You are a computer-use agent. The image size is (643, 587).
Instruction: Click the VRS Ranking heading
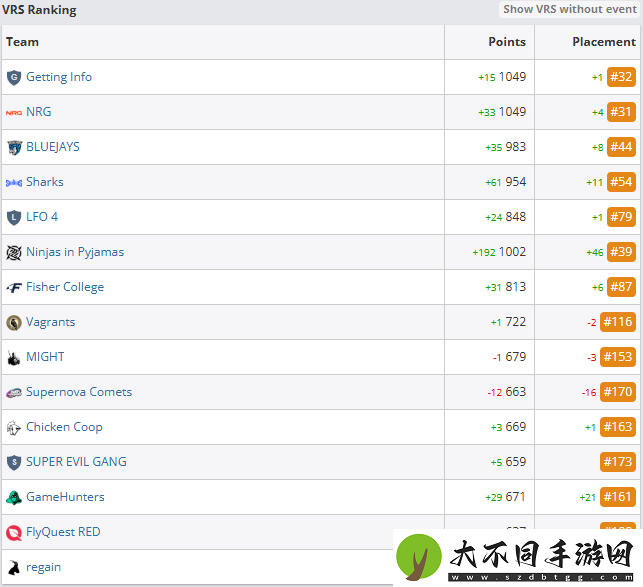[x=39, y=10]
